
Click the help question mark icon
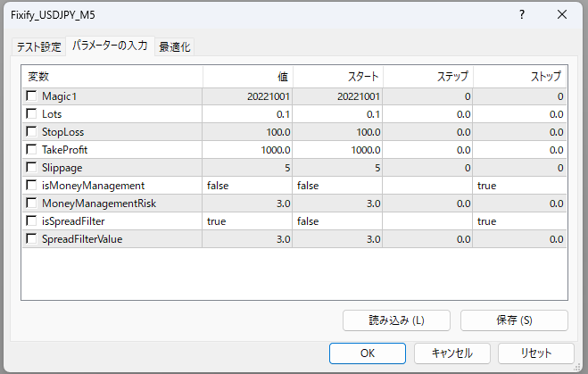tap(521, 14)
